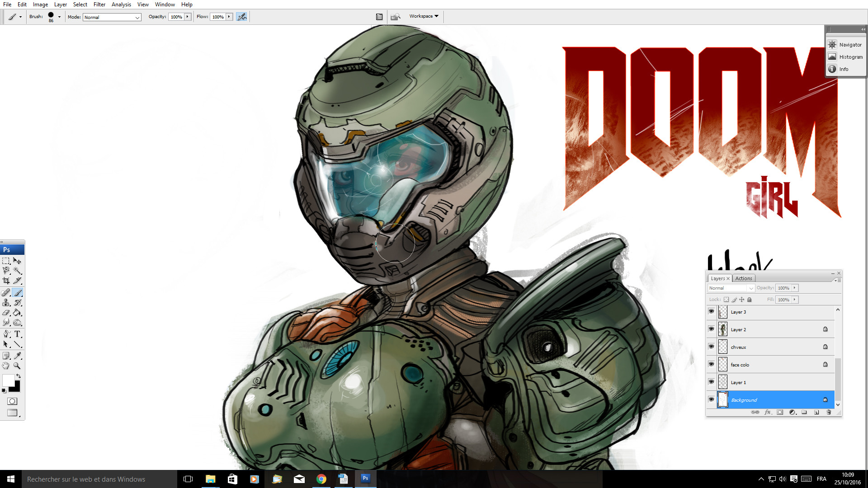Screen dimensions: 868x488
Task: Open the Filter menu
Action: coord(99,4)
